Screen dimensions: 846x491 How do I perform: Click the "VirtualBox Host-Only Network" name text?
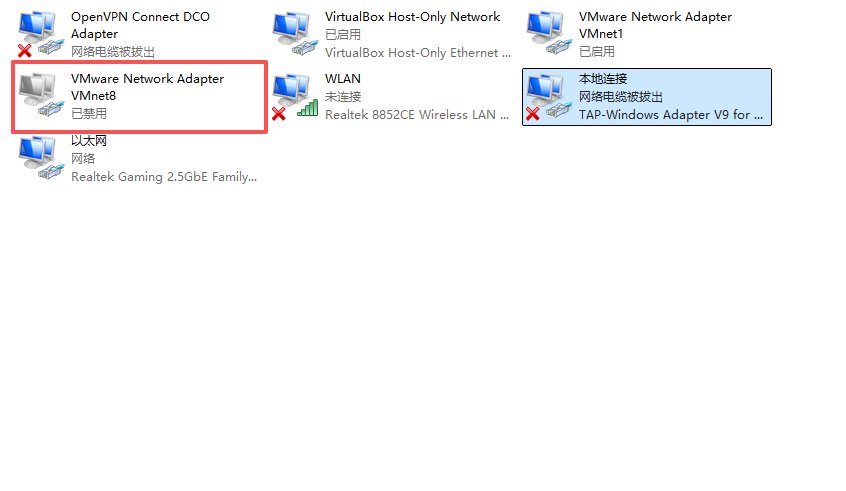point(412,17)
